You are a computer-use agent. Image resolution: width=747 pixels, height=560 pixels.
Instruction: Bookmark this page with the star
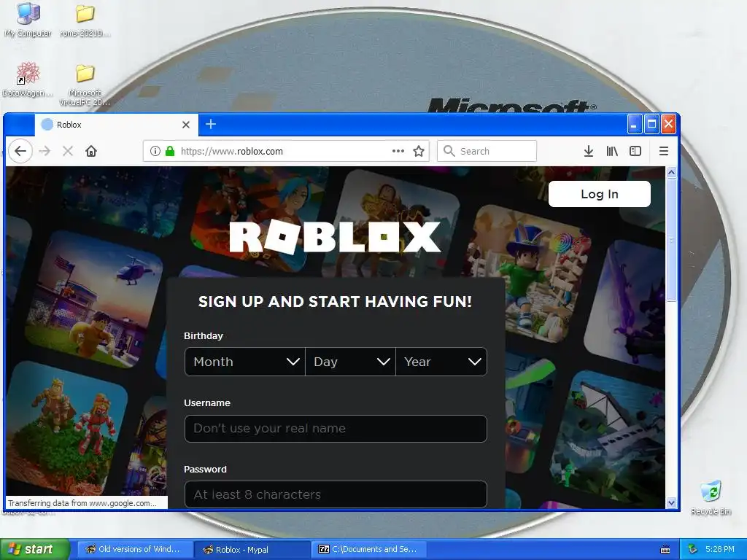[x=419, y=152]
